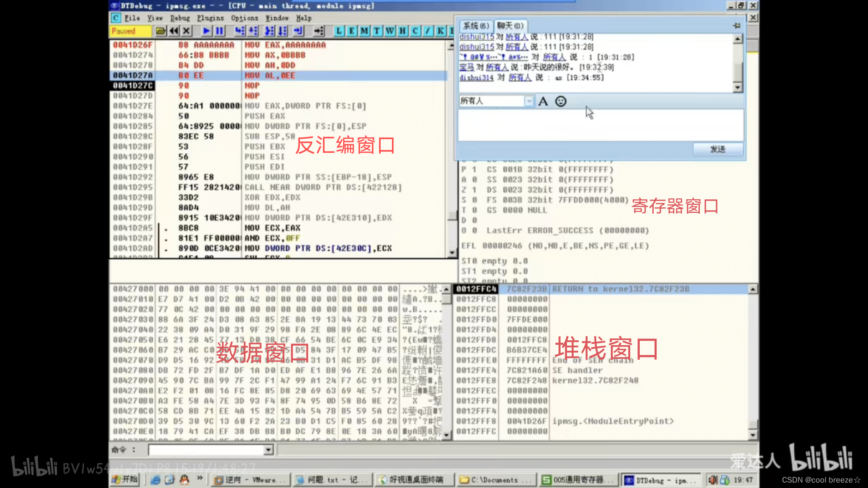868x488 pixels.
Task: Click the Execute Till Return icon
Action: [x=298, y=31]
